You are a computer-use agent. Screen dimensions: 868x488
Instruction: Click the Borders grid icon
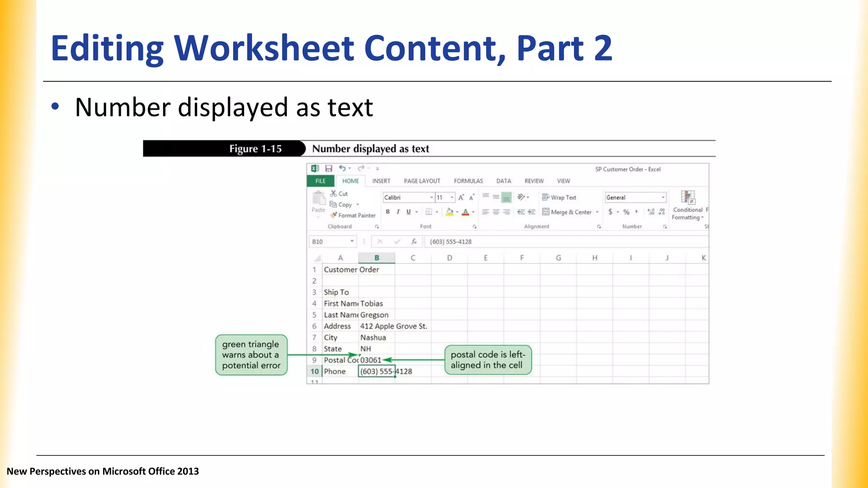click(x=429, y=212)
